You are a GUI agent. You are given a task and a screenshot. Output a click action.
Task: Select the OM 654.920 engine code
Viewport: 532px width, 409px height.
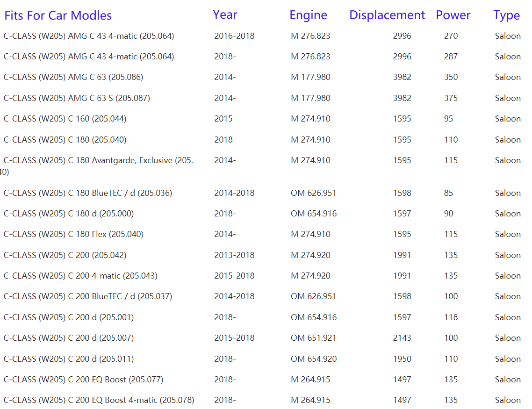313,359
